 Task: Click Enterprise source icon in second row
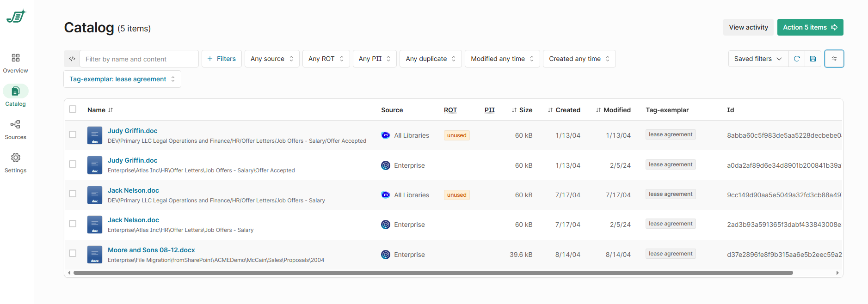(x=386, y=165)
